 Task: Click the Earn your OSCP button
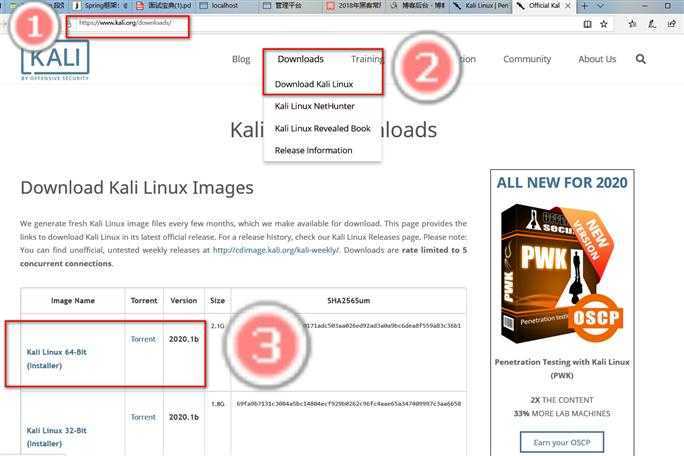tap(562, 442)
